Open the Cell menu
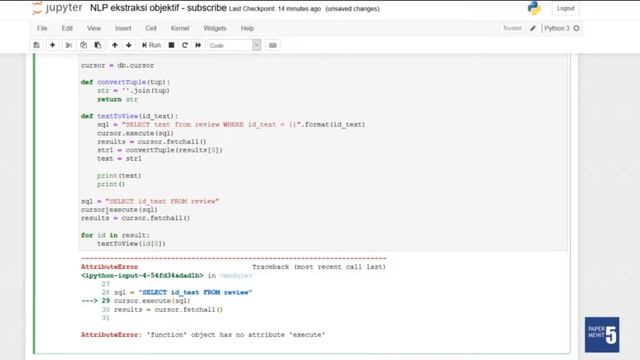The height and width of the screenshot is (360, 640). point(151,29)
